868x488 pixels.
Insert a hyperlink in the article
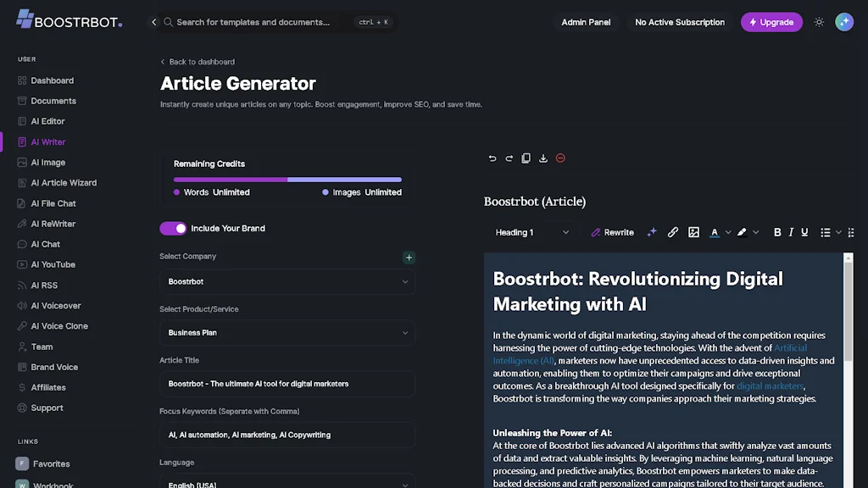(672, 231)
